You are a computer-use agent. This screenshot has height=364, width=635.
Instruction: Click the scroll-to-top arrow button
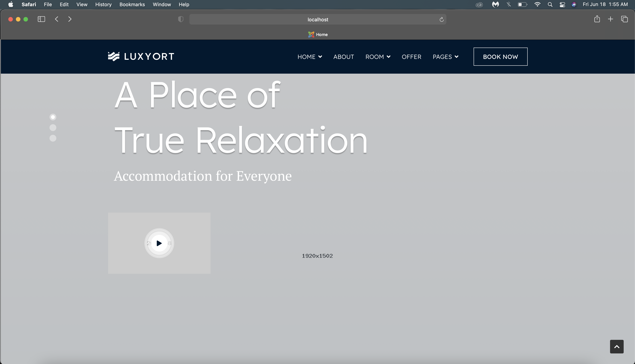(x=616, y=346)
